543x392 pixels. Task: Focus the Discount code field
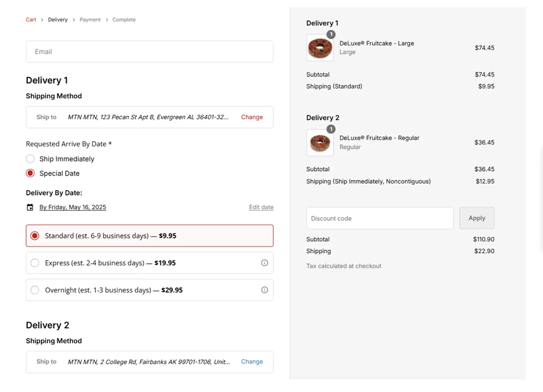(380, 218)
